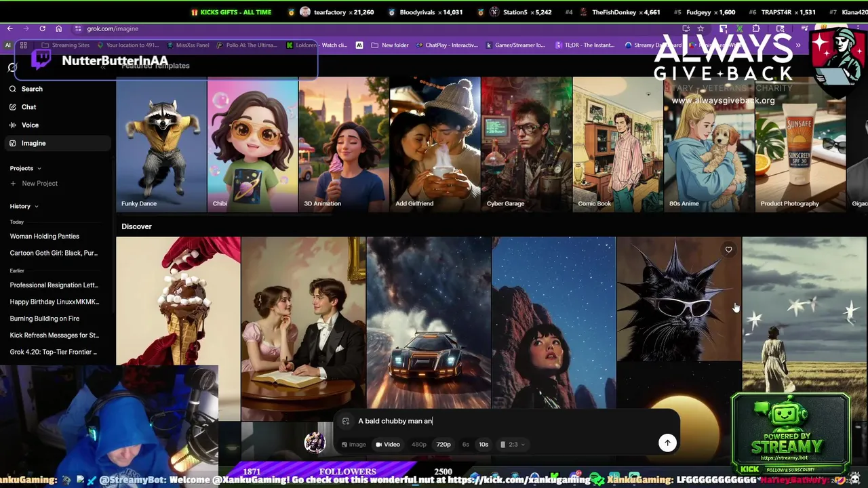Screen dimensions: 868x488
Task: Bookmark this page with the star icon
Action: 701,28
